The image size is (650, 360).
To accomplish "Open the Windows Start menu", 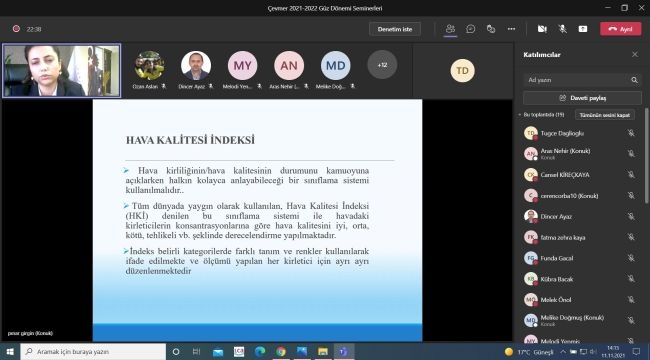I will 10,352.
